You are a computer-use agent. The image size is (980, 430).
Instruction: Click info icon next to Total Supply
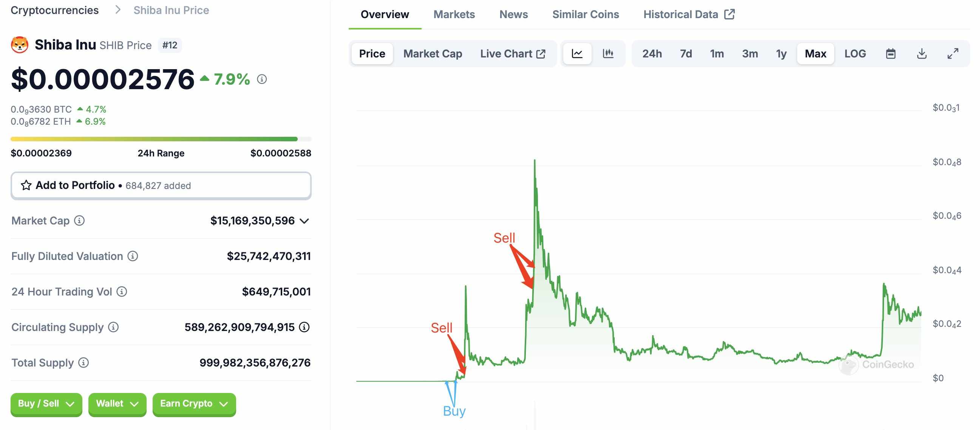click(x=83, y=363)
